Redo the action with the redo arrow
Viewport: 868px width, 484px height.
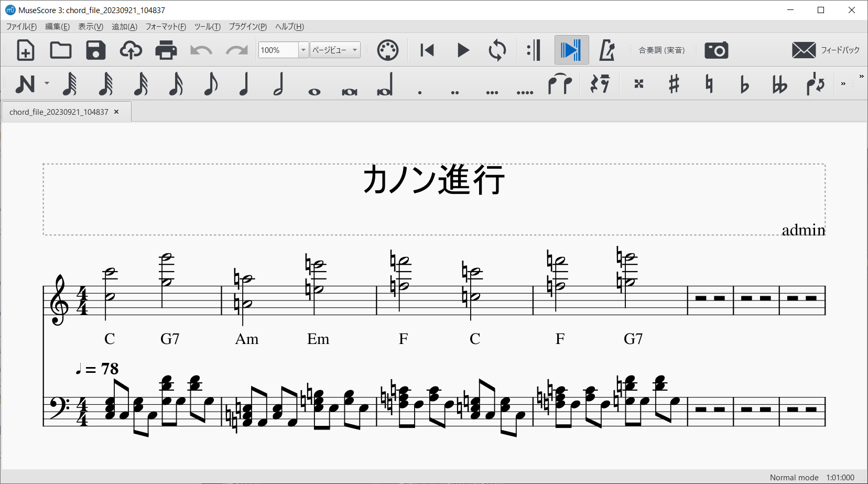tap(236, 50)
